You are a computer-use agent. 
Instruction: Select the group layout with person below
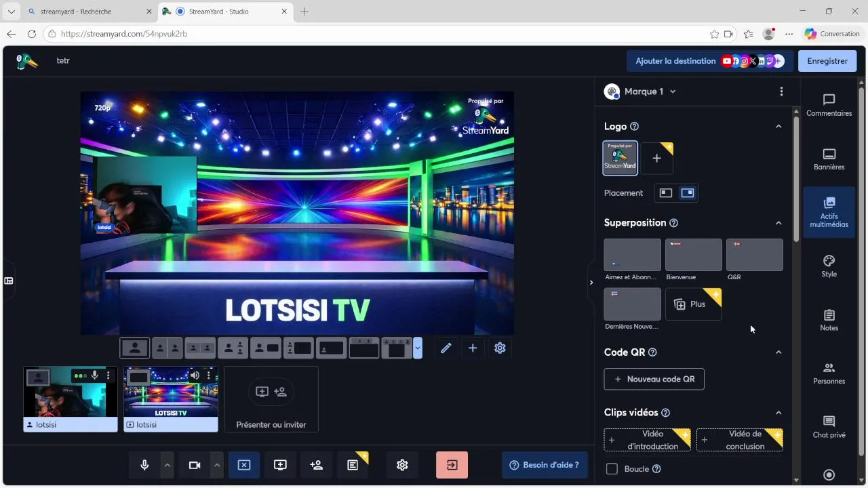[x=233, y=348]
